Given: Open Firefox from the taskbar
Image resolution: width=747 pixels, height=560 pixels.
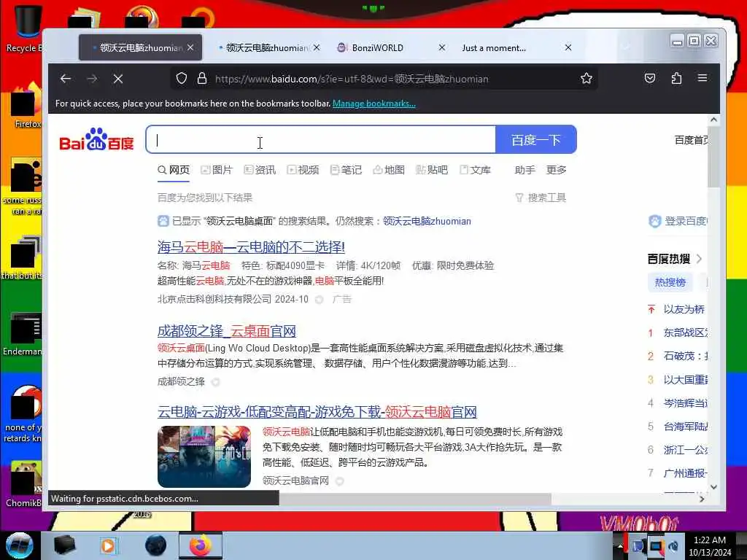Looking at the screenshot, I should point(200,545).
